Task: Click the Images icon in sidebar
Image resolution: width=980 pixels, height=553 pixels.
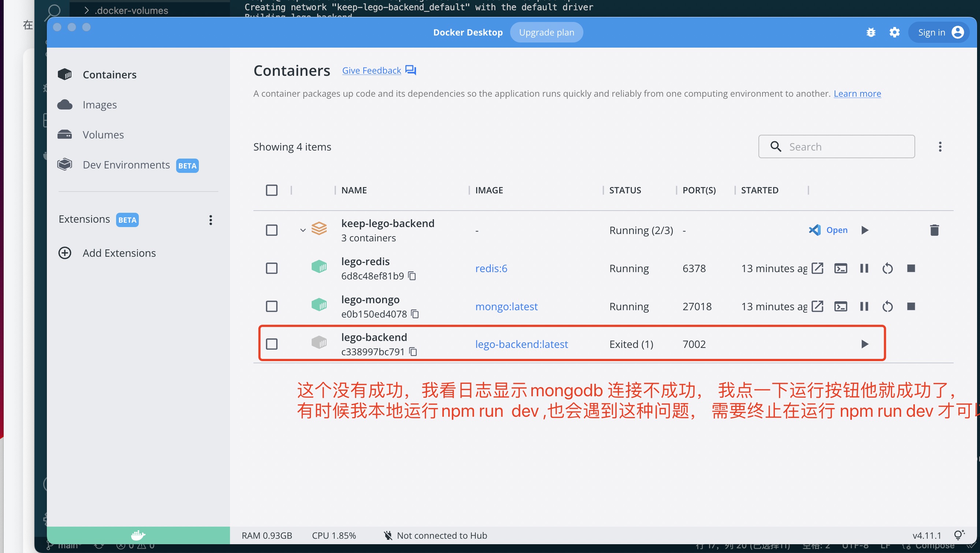Action: click(64, 104)
